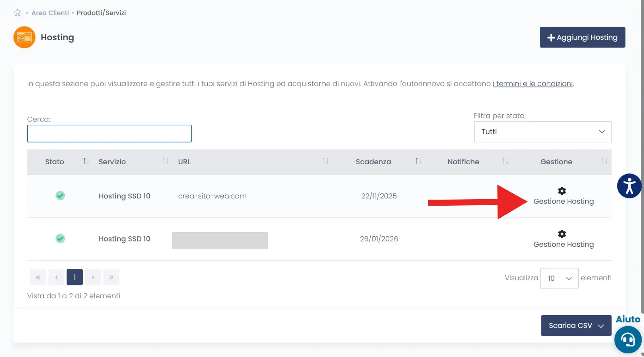Sort table by Stato column arrows

point(86,161)
